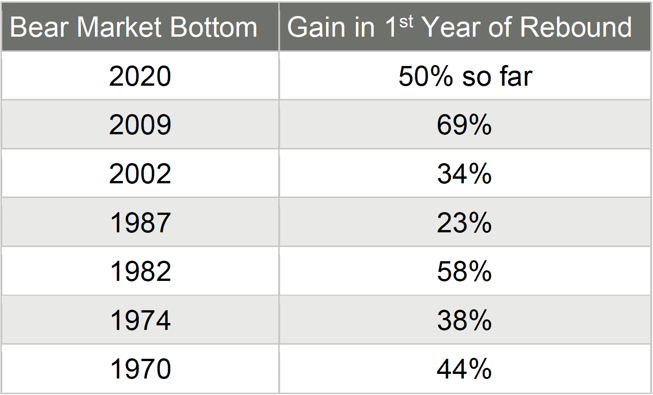
Task: Select the Gain in 1st Year of Rebound header
Action: (x=465, y=27)
